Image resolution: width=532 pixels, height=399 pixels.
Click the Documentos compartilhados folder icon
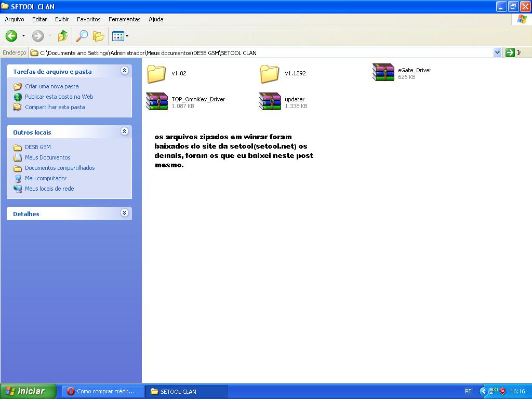click(18, 168)
